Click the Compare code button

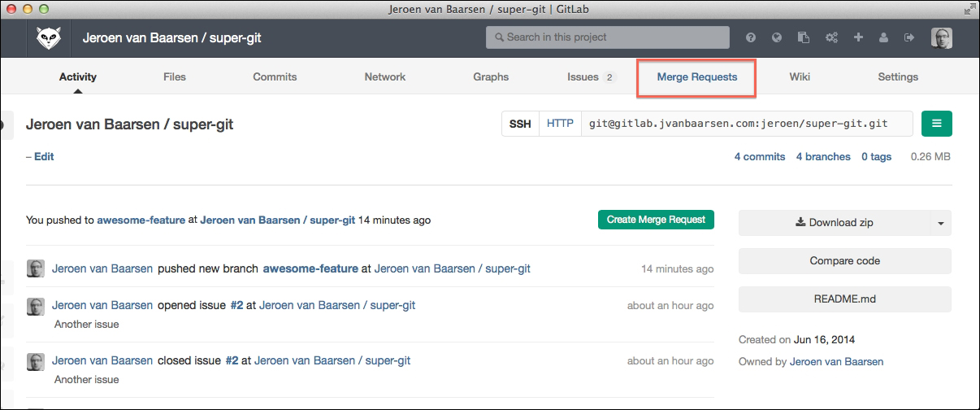[844, 261]
